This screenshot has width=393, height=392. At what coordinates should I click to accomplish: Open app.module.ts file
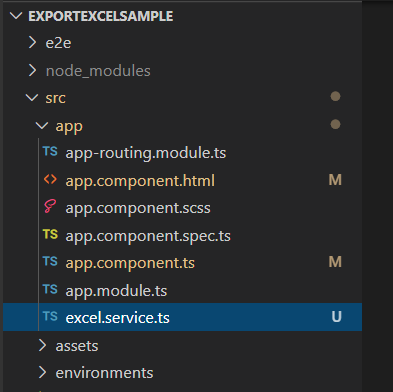click(116, 291)
